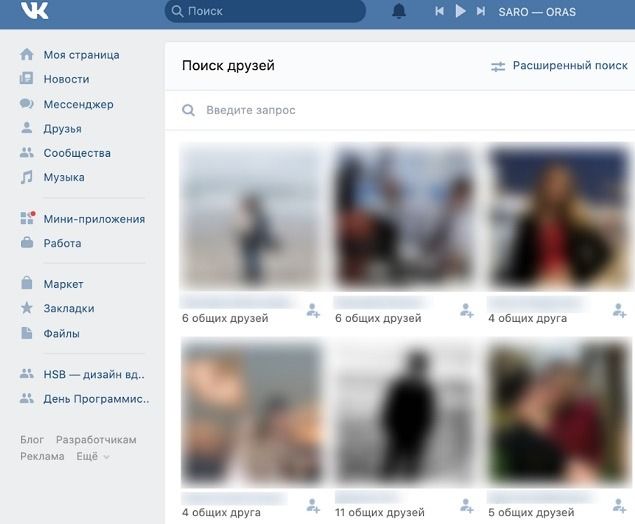Click the Работа briefcase icon

27,243
